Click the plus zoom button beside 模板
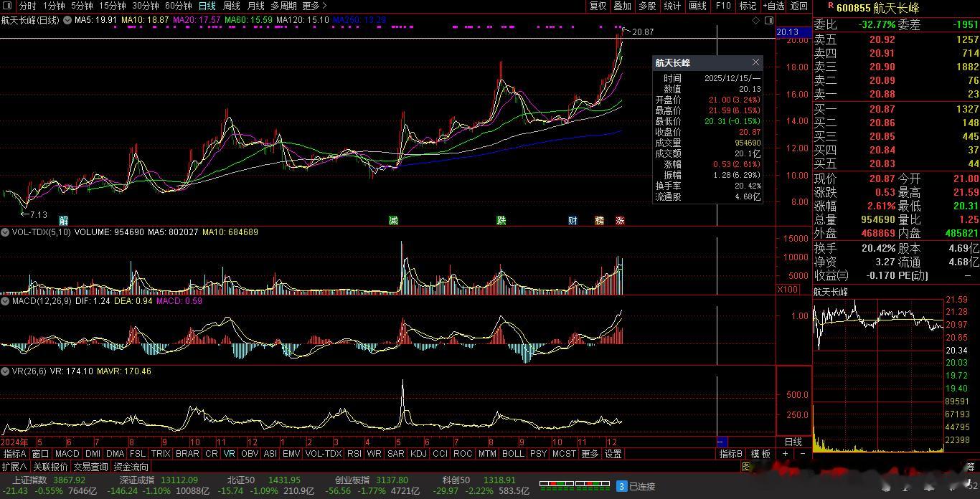Image resolution: width=980 pixels, height=499 pixels. coord(785,454)
